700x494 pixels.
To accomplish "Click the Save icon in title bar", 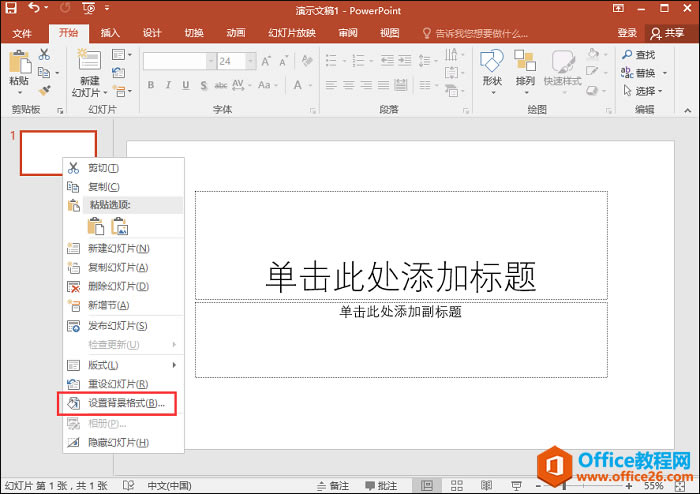I will tap(10, 8).
